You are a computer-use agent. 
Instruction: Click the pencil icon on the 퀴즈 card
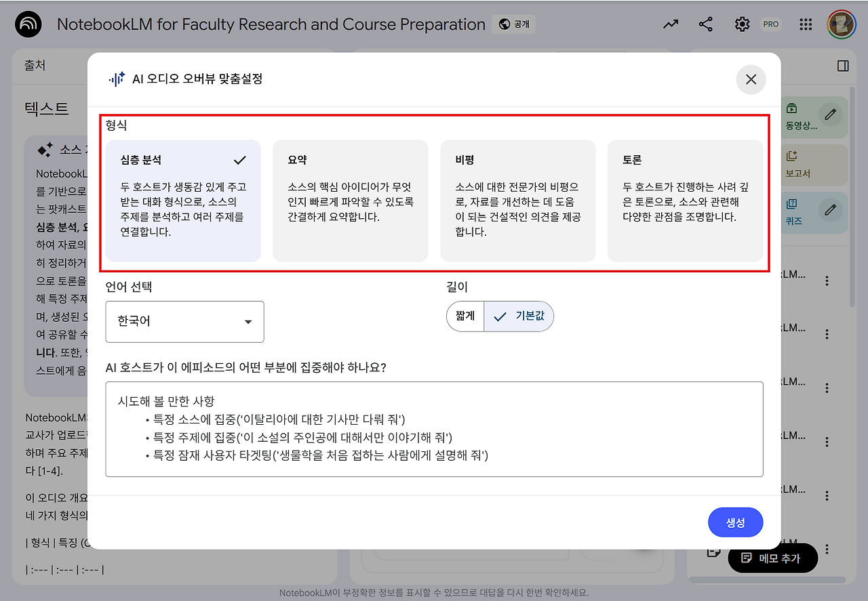[x=830, y=209]
